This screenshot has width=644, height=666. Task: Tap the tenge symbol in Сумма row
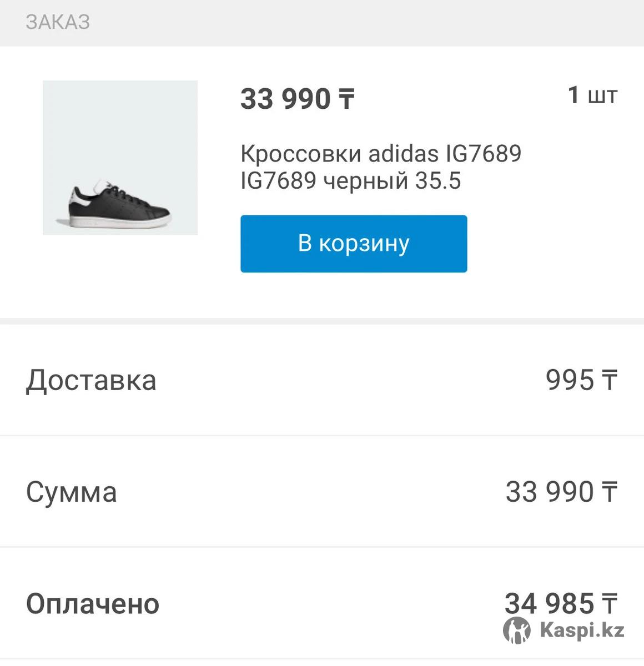610,493
